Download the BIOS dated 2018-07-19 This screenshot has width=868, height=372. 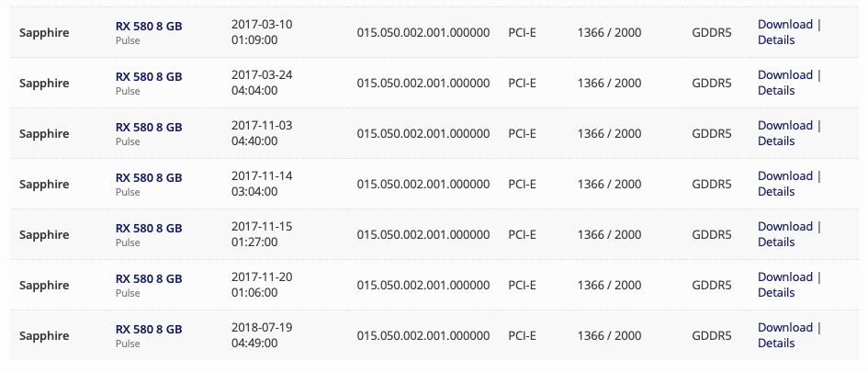click(x=784, y=328)
